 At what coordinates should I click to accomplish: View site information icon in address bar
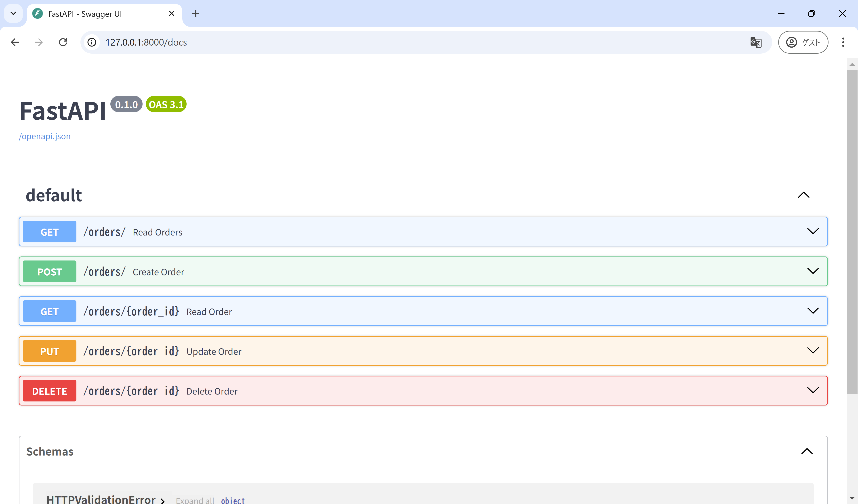[x=92, y=42]
